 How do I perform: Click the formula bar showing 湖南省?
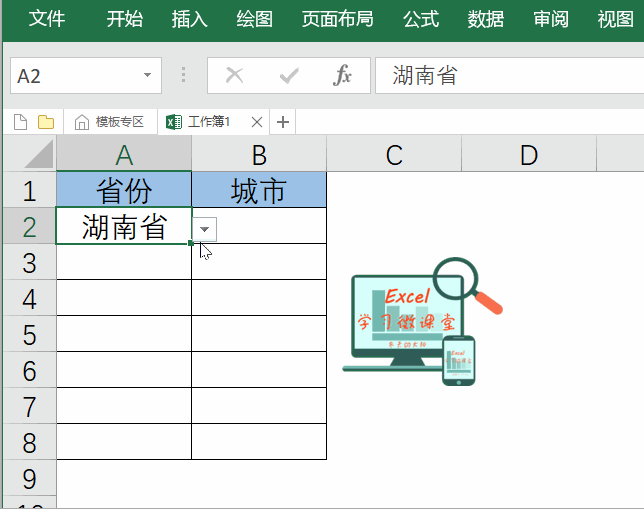click(x=505, y=76)
